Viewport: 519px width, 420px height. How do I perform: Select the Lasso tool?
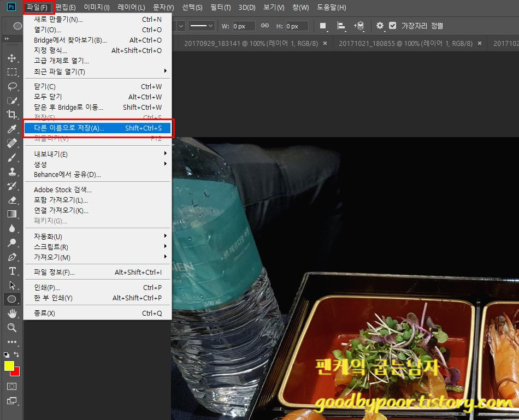point(12,86)
